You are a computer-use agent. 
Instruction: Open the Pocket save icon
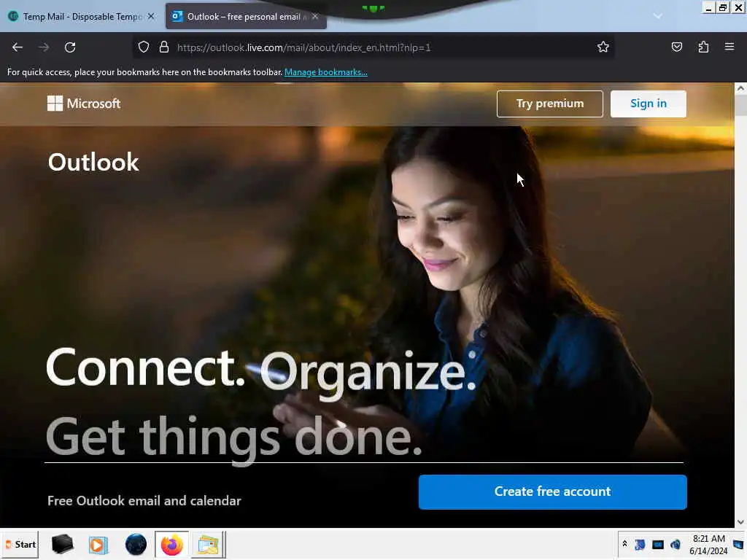(676, 47)
